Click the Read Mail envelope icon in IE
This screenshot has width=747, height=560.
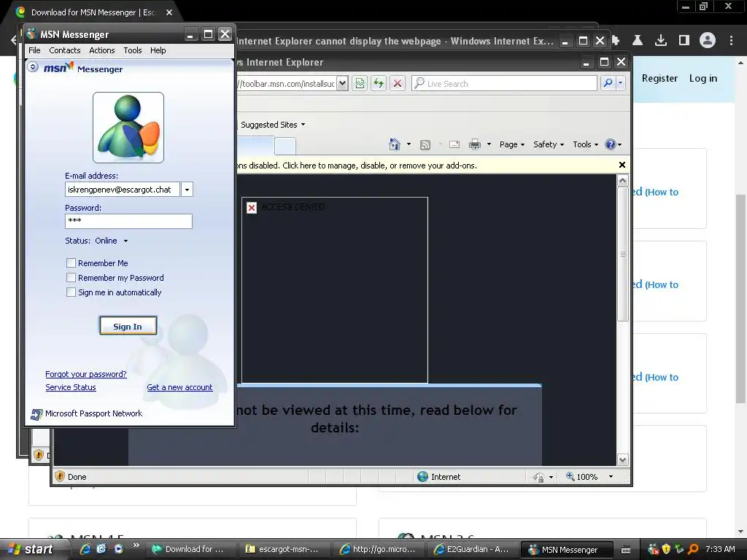pos(454,144)
